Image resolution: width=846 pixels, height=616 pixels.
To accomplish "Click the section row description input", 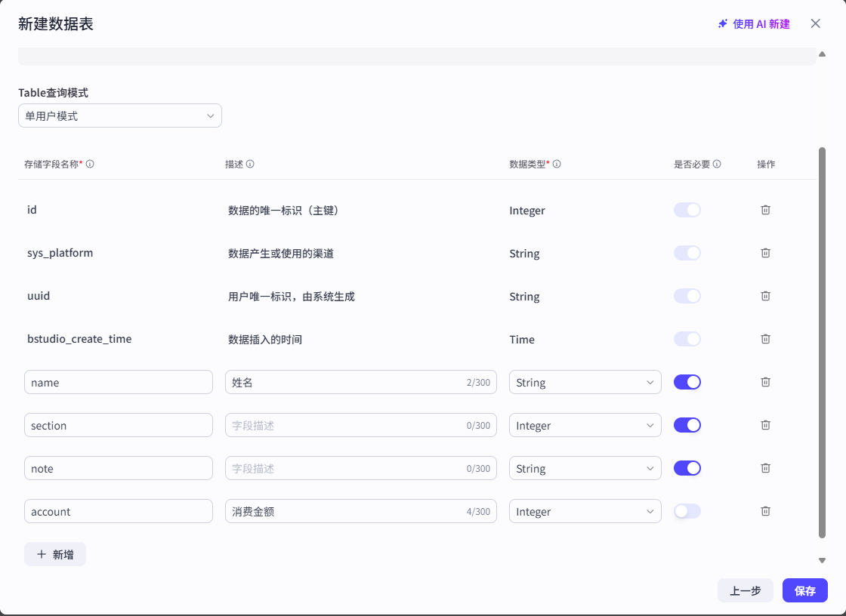I will [x=360, y=425].
